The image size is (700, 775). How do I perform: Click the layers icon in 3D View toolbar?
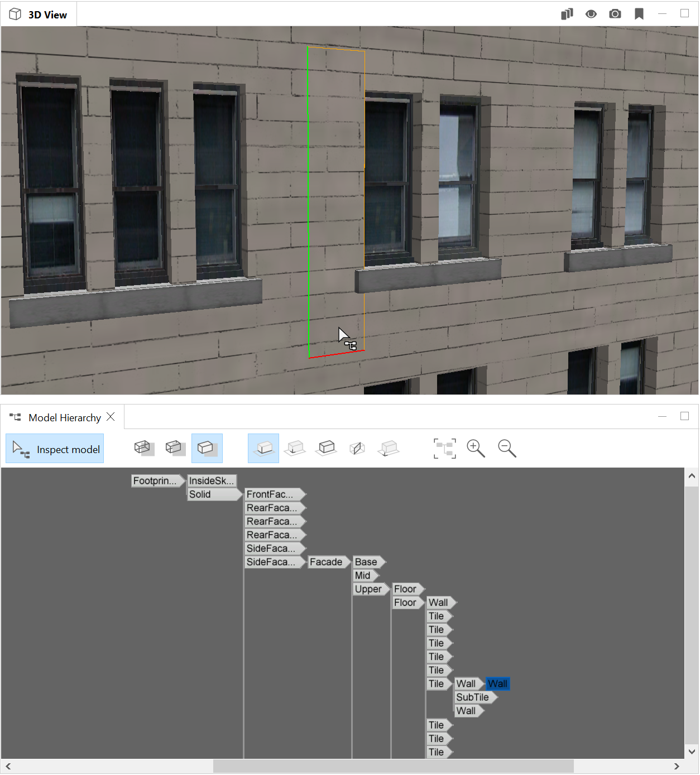click(x=567, y=14)
